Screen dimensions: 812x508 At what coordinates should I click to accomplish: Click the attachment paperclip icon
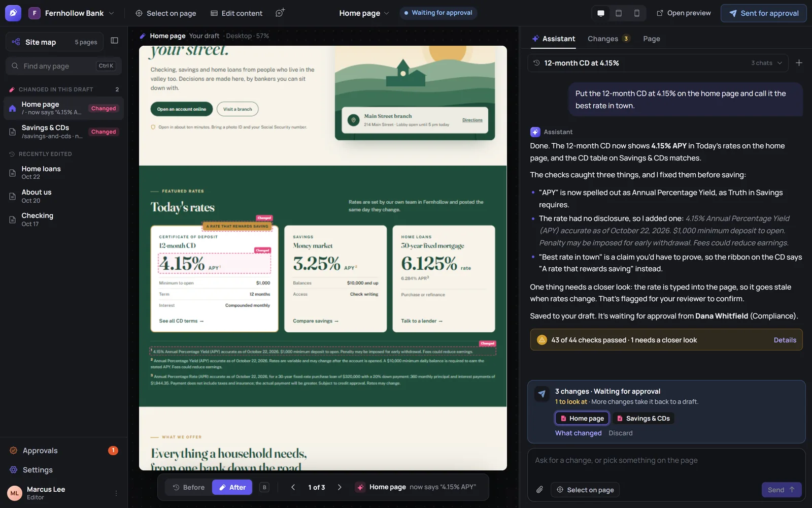pyautogui.click(x=539, y=490)
